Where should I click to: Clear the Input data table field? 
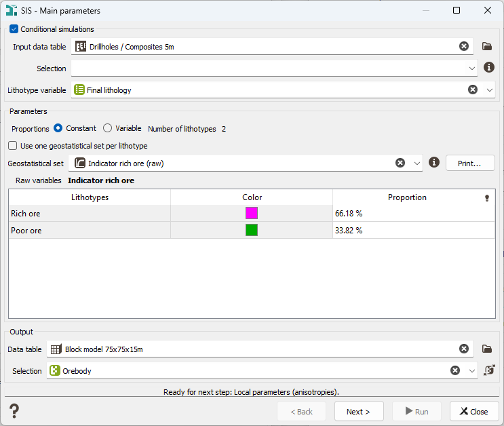(x=463, y=46)
